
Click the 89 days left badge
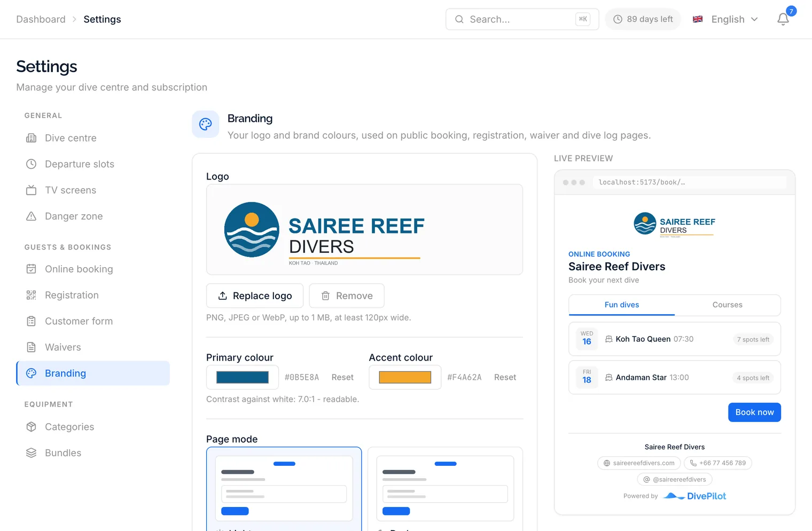pyautogui.click(x=643, y=19)
